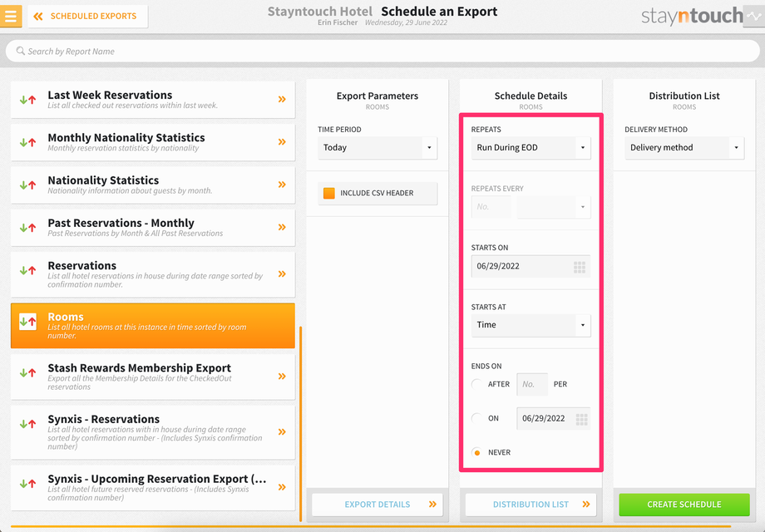Click export arrows icon for Stash Rewards Membership Export
Screen dimensions: 765x532
click(x=27, y=372)
